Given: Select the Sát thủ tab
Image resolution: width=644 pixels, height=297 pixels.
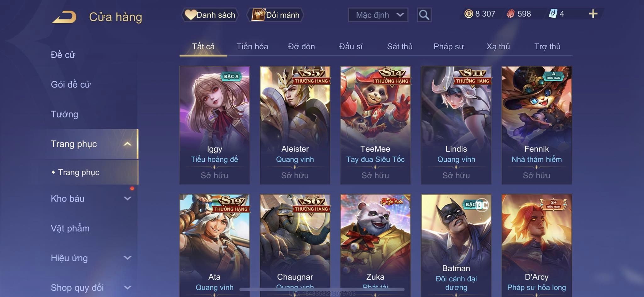Looking at the screenshot, I should pyautogui.click(x=400, y=46).
